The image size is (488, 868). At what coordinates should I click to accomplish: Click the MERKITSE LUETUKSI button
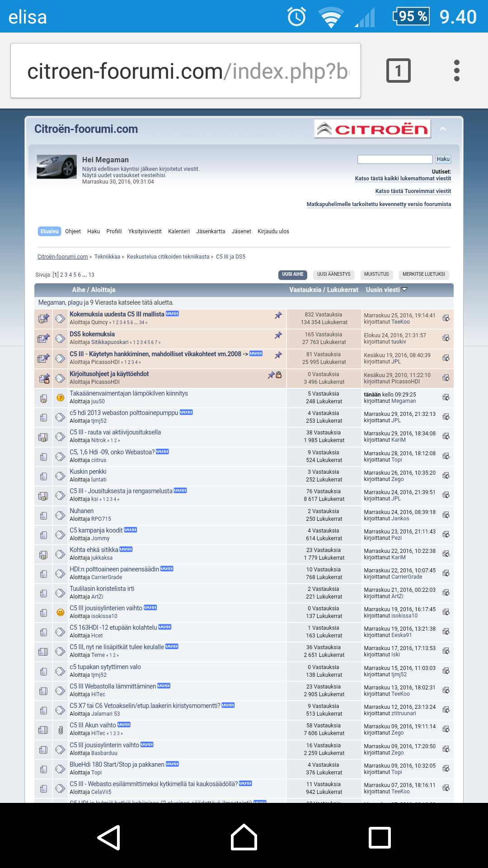click(x=424, y=274)
